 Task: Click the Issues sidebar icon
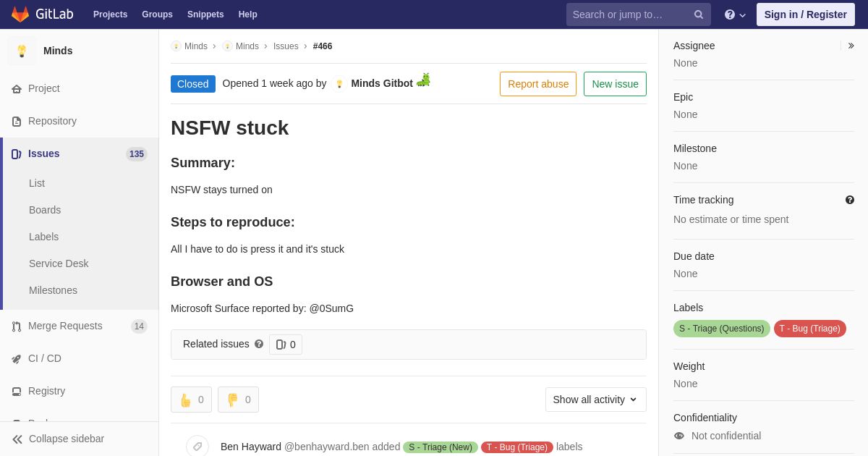pyautogui.click(x=17, y=154)
